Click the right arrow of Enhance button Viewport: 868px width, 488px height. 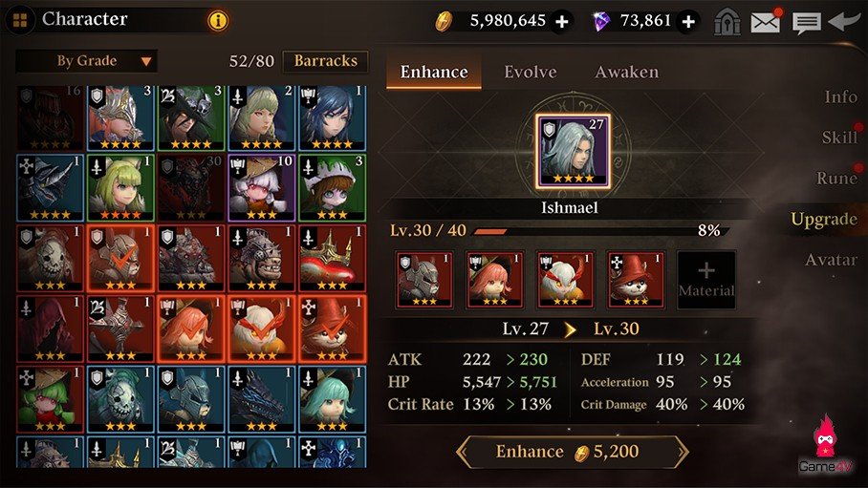[x=682, y=452]
